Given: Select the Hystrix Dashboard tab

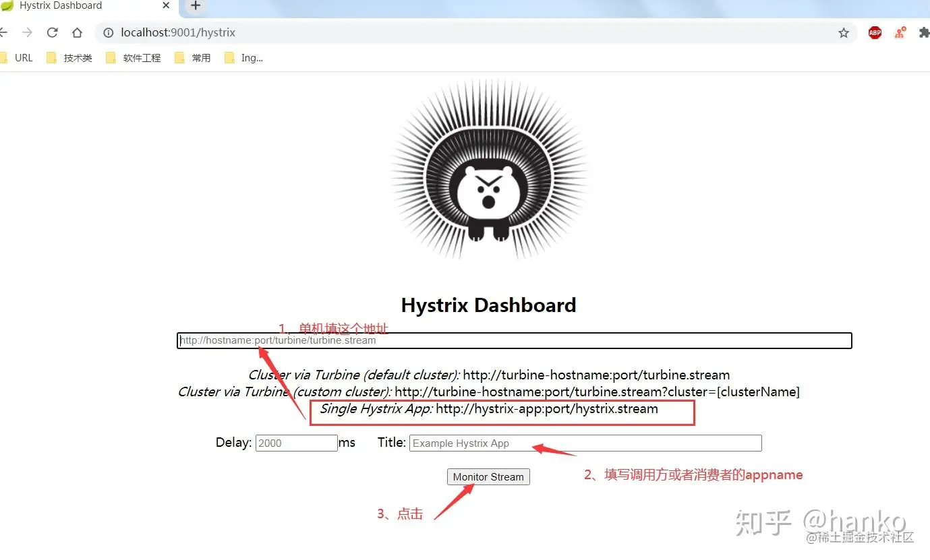Looking at the screenshot, I should pos(88,6).
